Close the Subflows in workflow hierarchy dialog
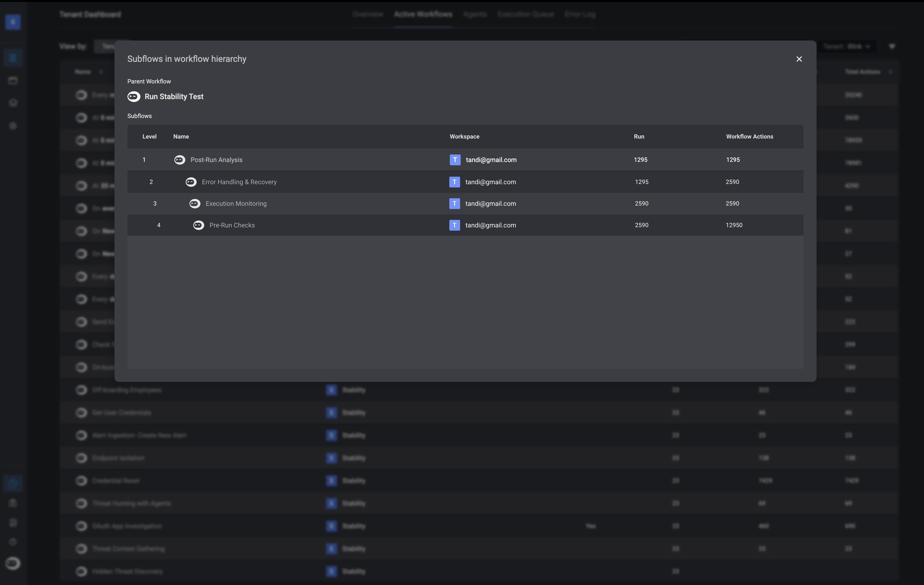This screenshot has height=585, width=924. 799,59
